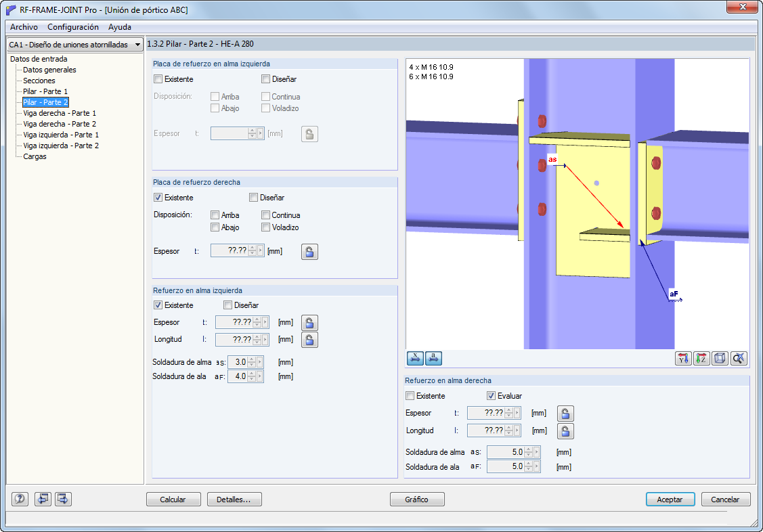This screenshot has height=532, width=763.
Task: Select Secciones in the tree
Action: click(x=39, y=81)
